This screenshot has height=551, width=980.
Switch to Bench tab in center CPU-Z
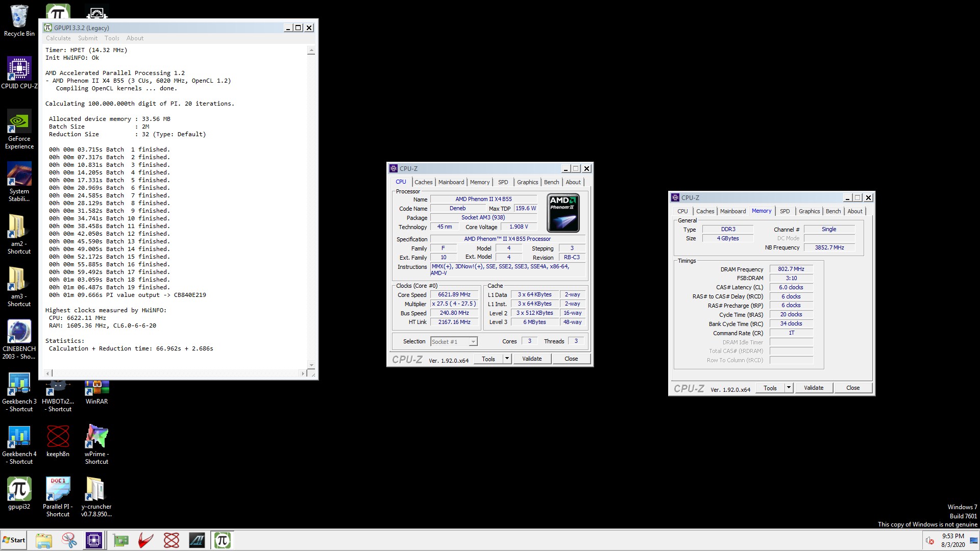point(551,182)
